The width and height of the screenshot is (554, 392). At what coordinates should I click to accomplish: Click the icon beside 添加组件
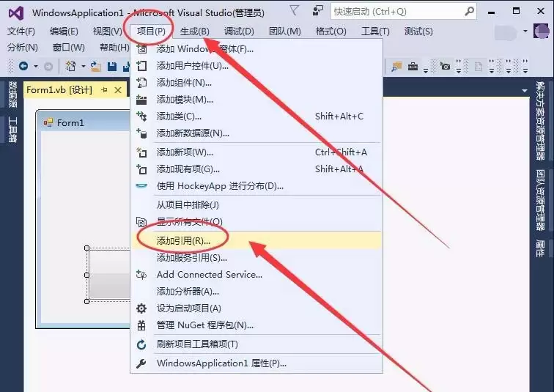pos(141,83)
